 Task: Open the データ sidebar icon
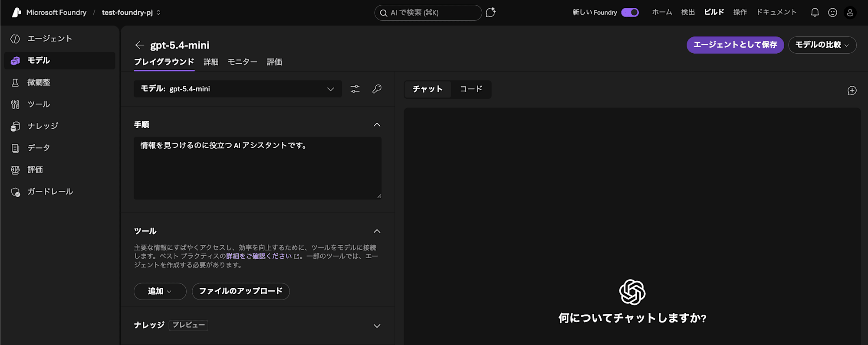[x=15, y=148]
